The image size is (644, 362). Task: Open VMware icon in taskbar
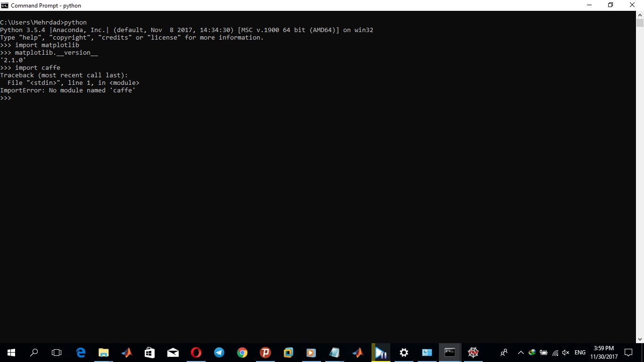click(289, 353)
